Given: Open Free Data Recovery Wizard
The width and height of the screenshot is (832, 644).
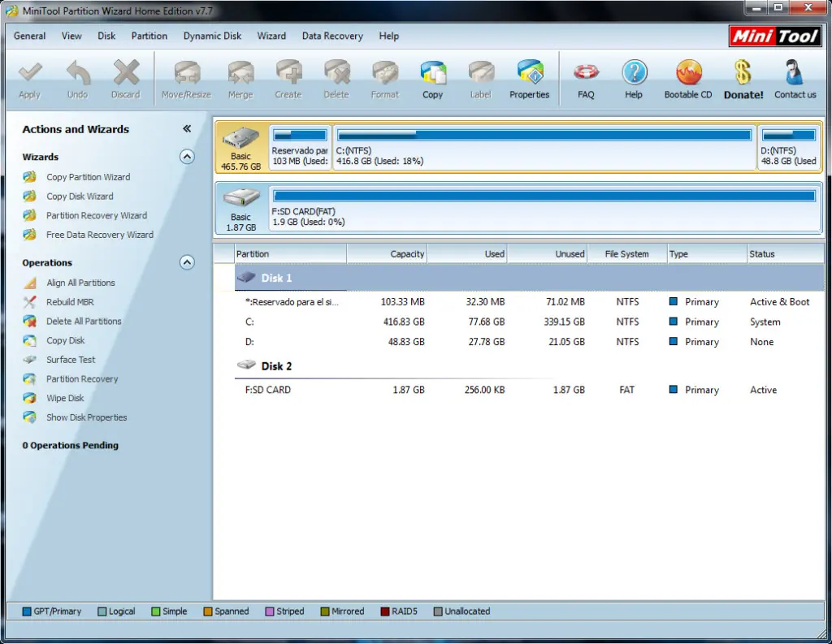Looking at the screenshot, I should pos(100,235).
